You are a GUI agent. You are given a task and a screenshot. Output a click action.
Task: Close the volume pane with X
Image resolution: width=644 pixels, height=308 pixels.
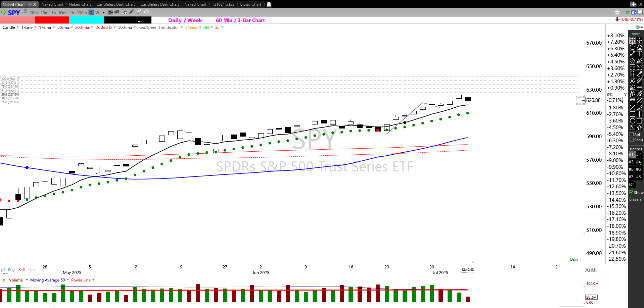pos(4,280)
